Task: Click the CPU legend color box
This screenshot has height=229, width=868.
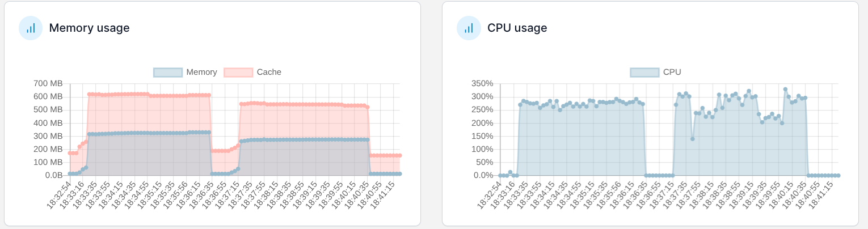Action: (x=644, y=72)
